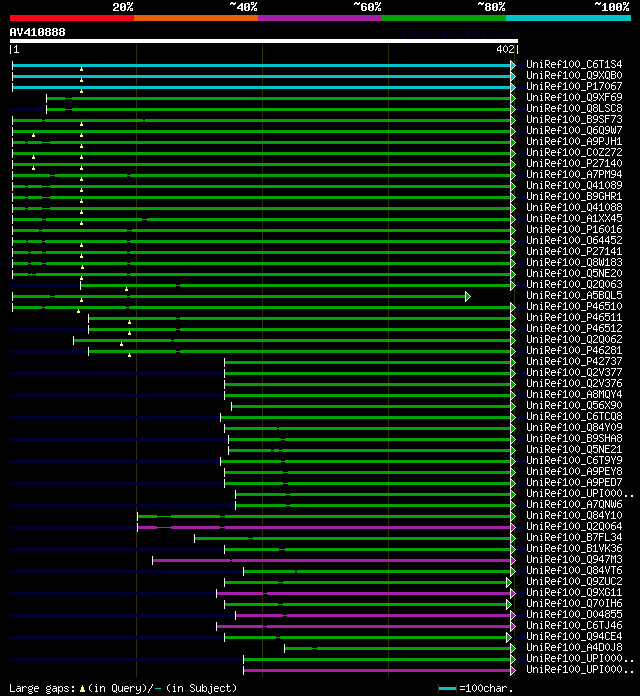Viewport: 640px width, 696px height.
Task: Click the green arrowhead ending UniRef100_Q9ZUC2 alignment
Action: tap(509, 582)
